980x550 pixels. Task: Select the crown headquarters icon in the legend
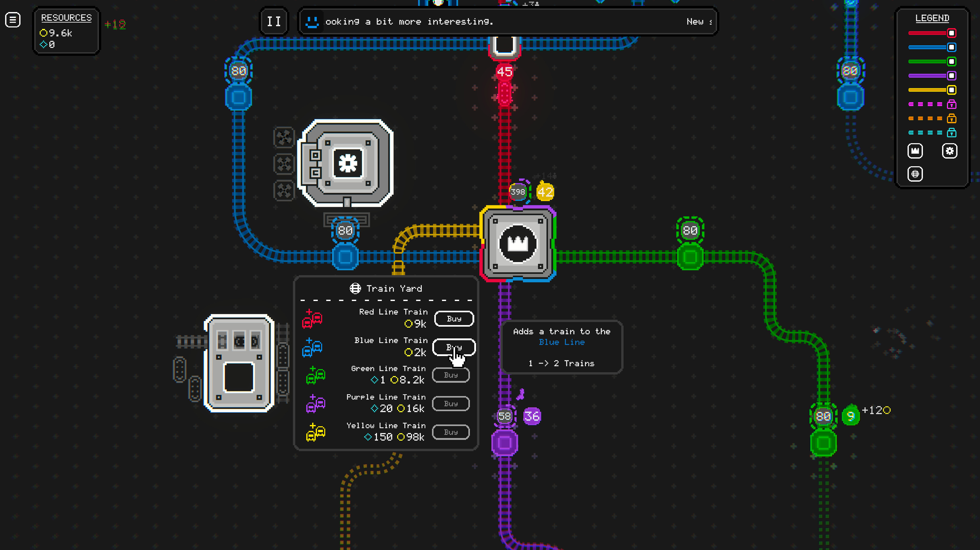point(915,151)
